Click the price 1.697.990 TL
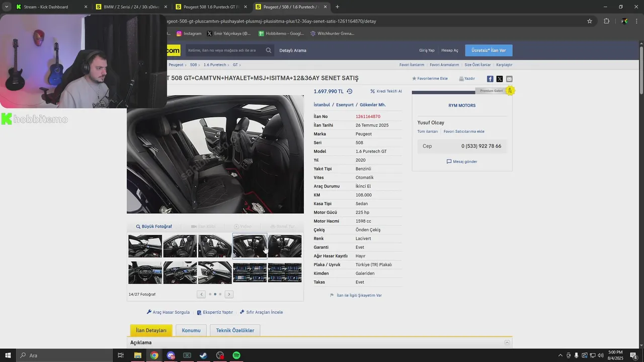Viewport: 644px width, 362px height. click(329, 92)
